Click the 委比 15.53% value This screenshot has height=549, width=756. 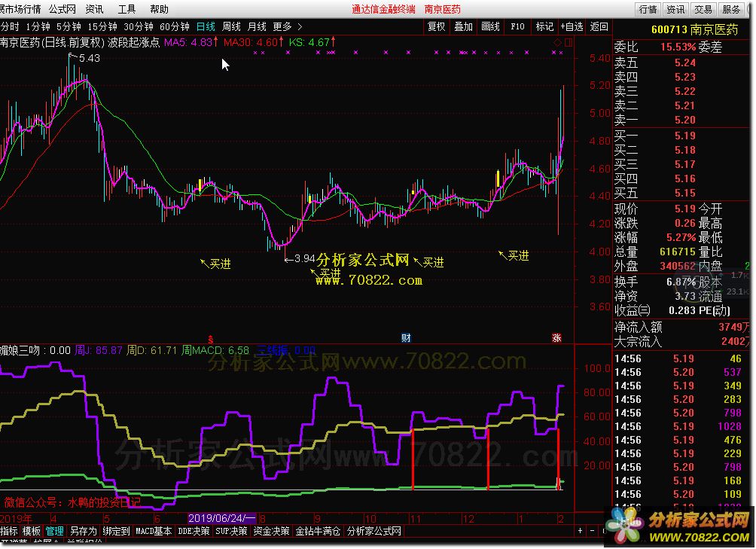click(678, 47)
